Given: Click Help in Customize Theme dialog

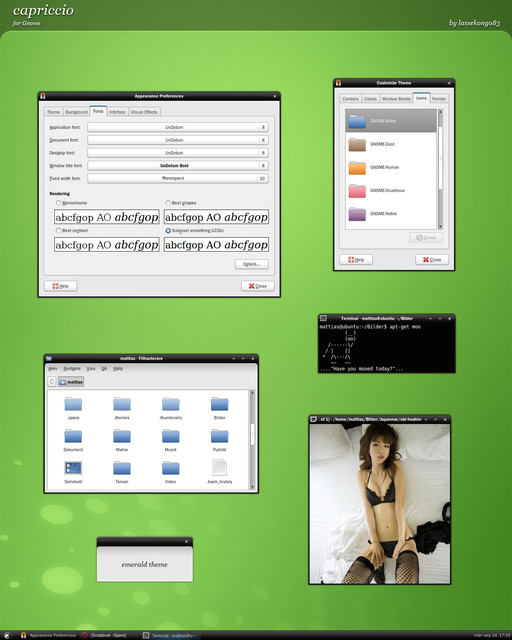Looking at the screenshot, I should 356,260.
